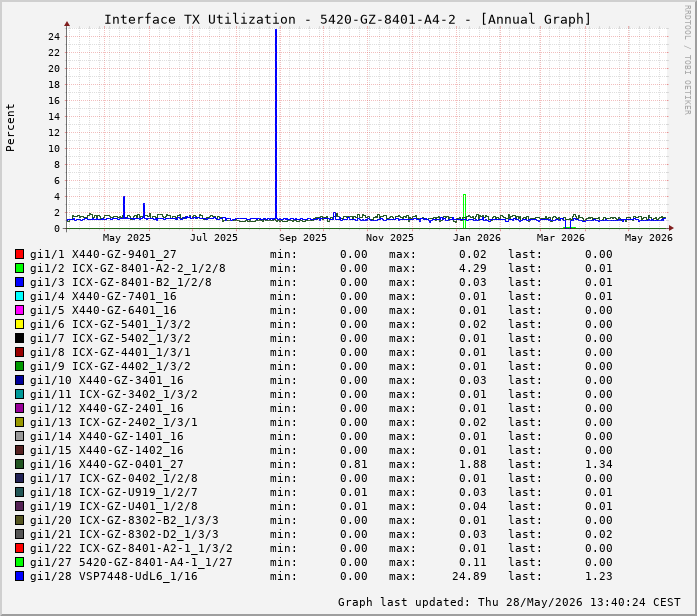The height and width of the screenshot is (616, 697).
Task: Click the red swatch for gi1/22 ICX-GZ-8401-A2-1_1/3/2
Action: (19, 548)
